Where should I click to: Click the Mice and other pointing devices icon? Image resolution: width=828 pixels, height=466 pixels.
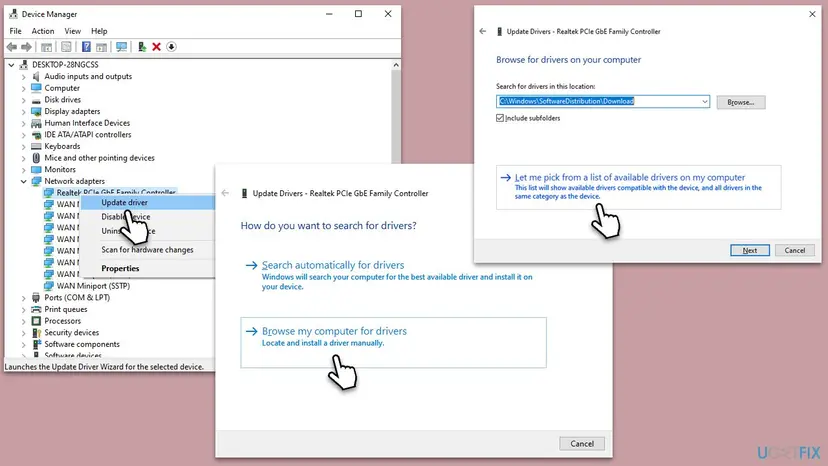36,158
